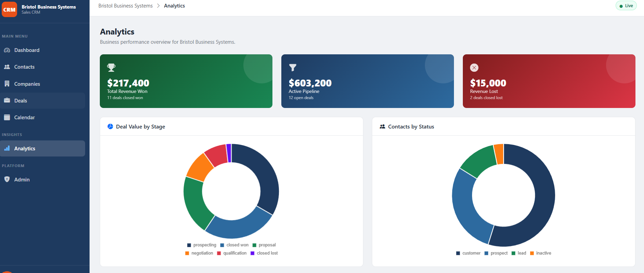Click the Admin shield icon in sidebar
This screenshot has width=644, height=273.
(x=7, y=179)
